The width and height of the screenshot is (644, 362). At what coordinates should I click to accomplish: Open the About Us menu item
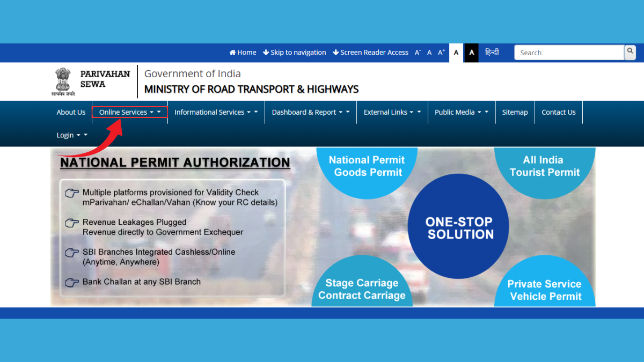coord(71,112)
